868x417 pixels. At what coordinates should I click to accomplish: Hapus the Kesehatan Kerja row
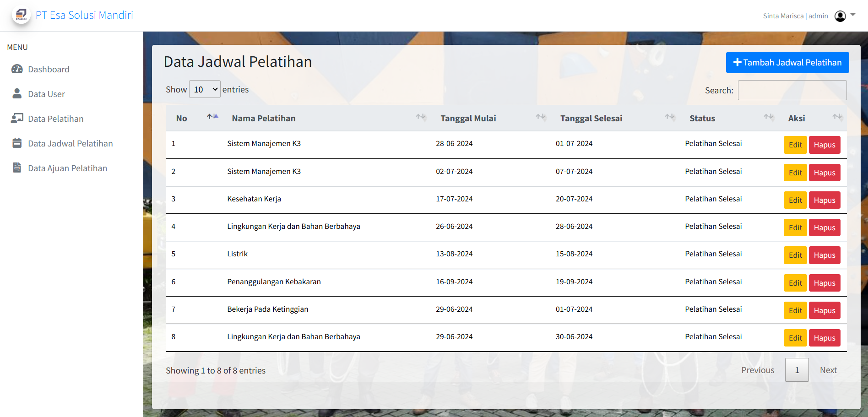click(x=825, y=200)
